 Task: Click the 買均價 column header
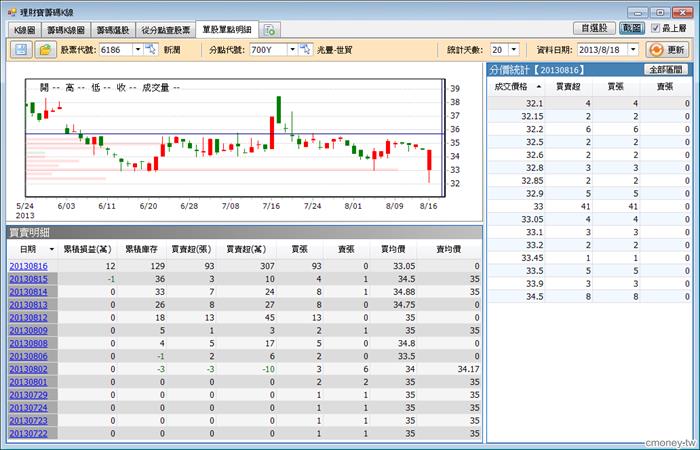click(x=393, y=250)
